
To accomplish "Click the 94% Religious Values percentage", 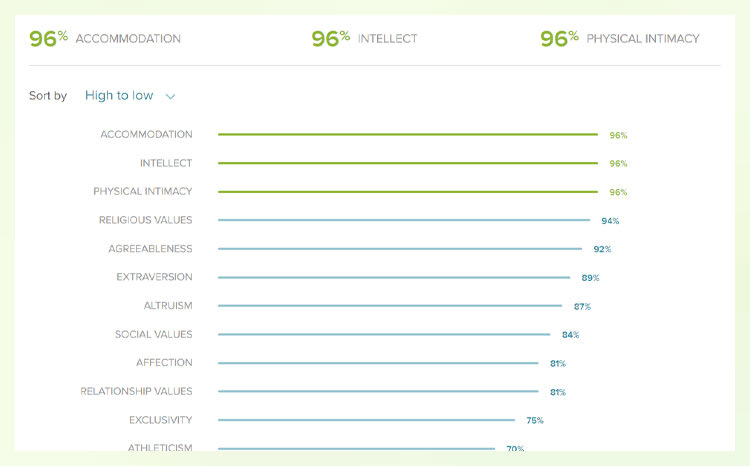I will tap(610, 221).
